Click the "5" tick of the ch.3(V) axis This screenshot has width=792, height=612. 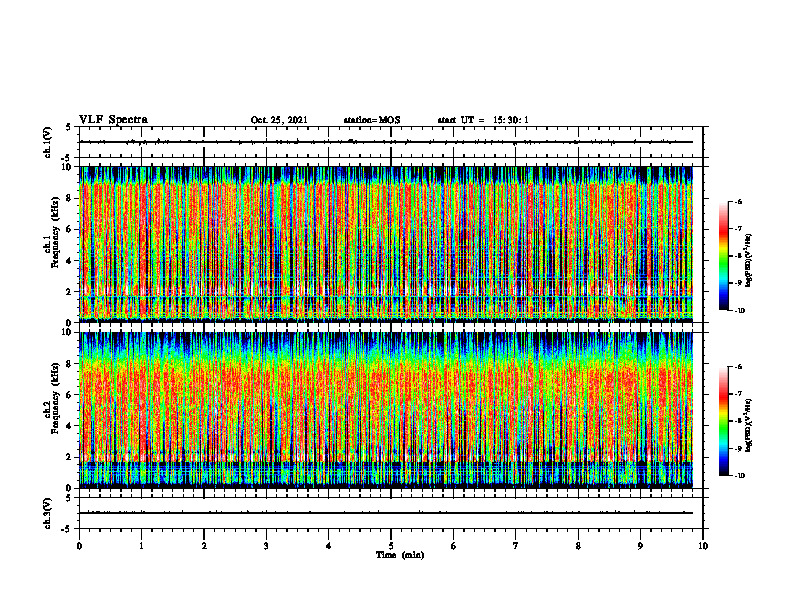point(68,498)
